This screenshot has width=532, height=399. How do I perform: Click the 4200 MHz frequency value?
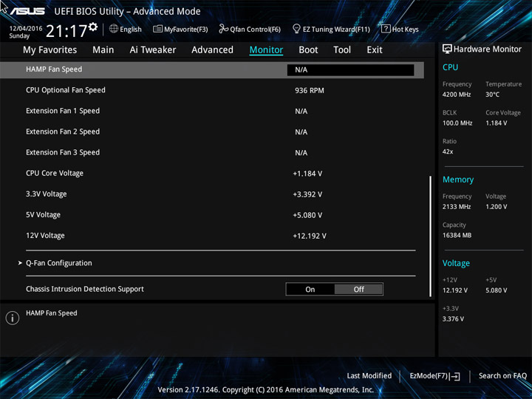pos(457,95)
